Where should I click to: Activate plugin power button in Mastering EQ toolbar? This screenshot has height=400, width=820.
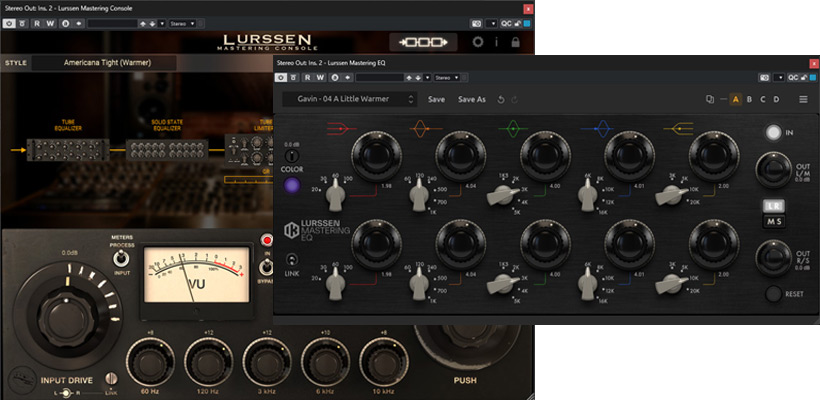pyautogui.click(x=281, y=77)
